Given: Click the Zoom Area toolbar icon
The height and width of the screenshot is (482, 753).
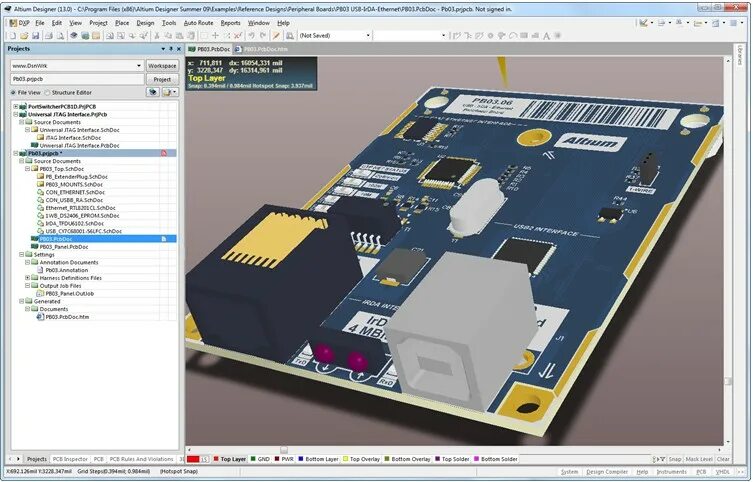Looking at the screenshot, I should pos(121,36).
